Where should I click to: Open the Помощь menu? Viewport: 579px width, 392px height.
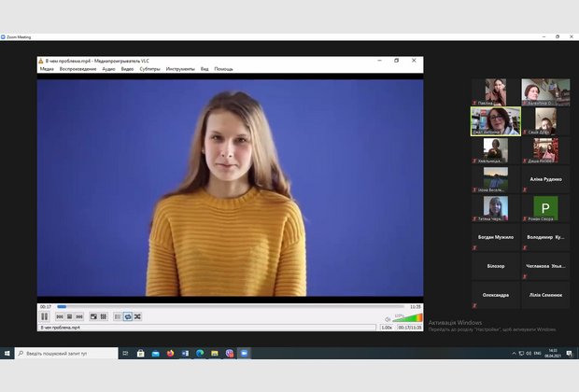(224, 69)
